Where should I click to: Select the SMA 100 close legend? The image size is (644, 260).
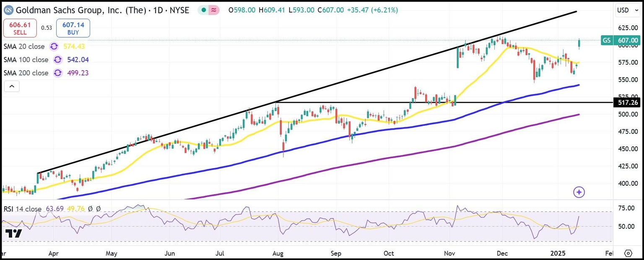tap(26, 60)
